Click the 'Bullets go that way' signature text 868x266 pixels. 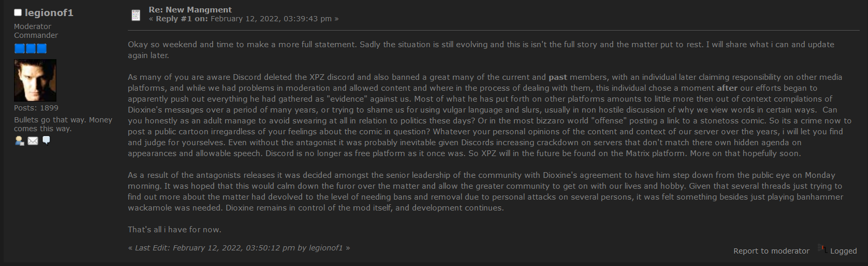pyautogui.click(x=63, y=124)
